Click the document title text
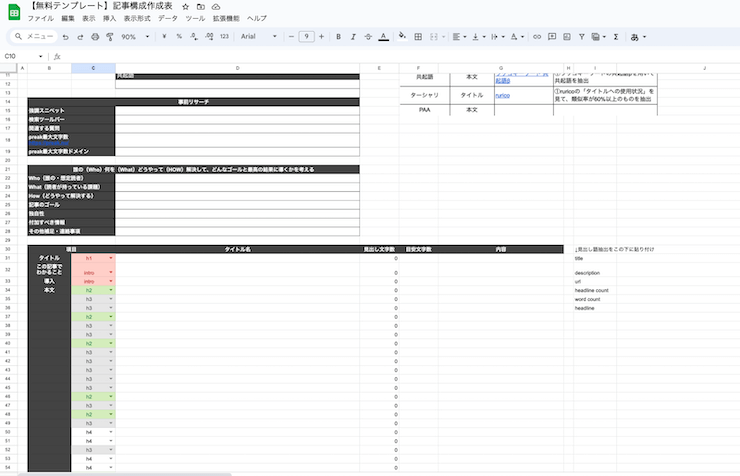740x476 pixels. (x=101, y=6)
